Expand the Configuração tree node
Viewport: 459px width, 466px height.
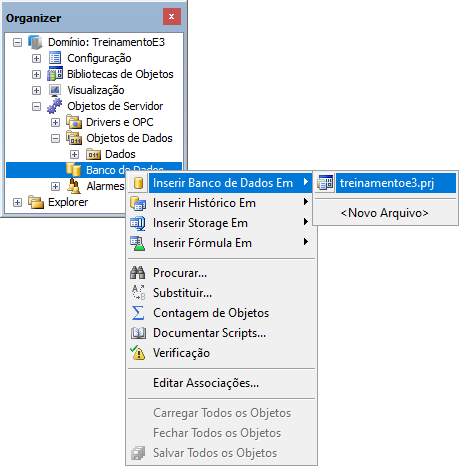[x=36, y=58]
